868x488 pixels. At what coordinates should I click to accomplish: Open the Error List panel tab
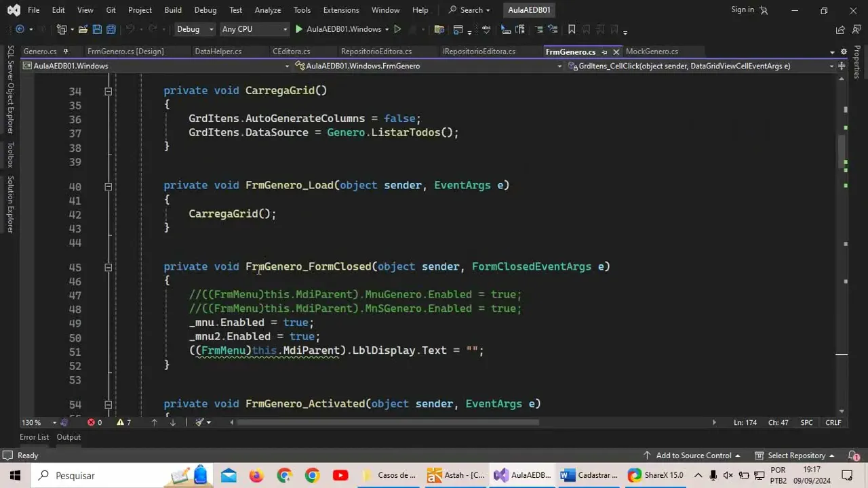[34, 437]
